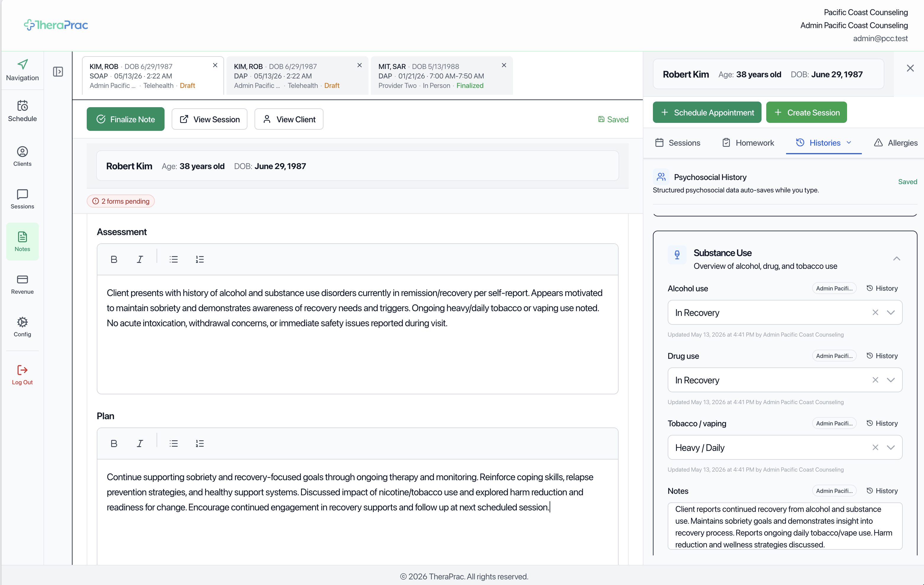This screenshot has width=924, height=585.
Task: Close the KIM, ROB DAP note tab
Action: 360,65
